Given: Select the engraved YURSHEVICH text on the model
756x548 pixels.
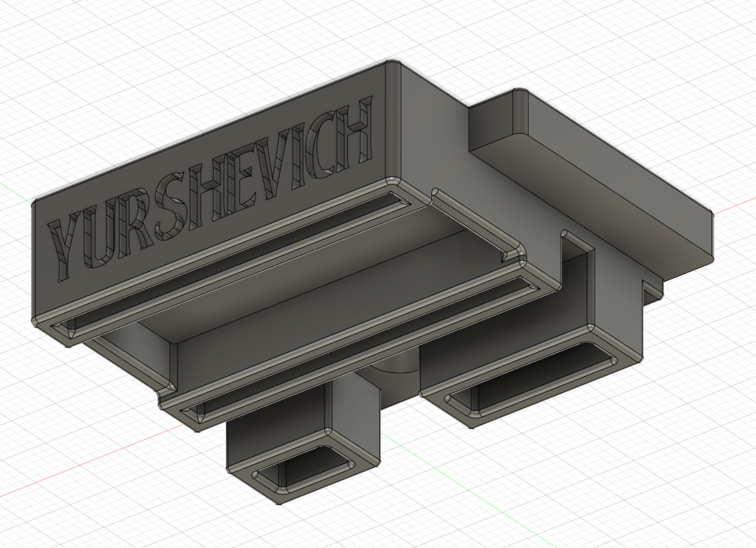Looking at the screenshot, I should 211,189.
